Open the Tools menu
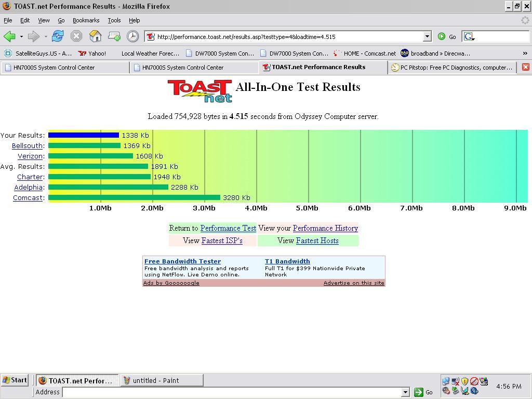Viewport: 532px width, 399px height. pyautogui.click(x=114, y=20)
